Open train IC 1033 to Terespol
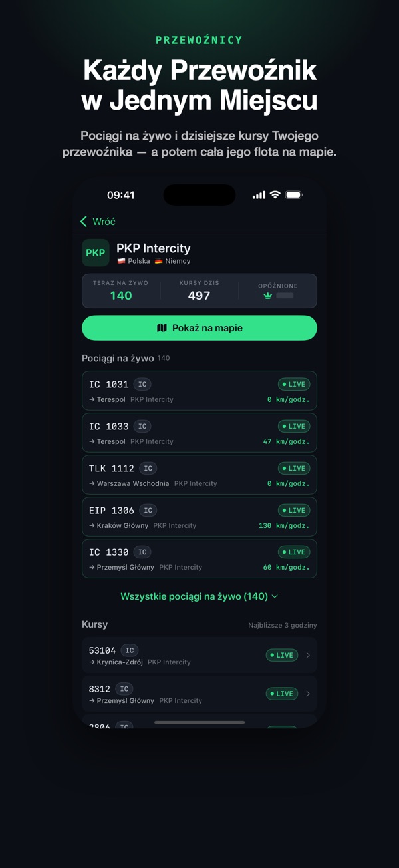The image size is (399, 868). tap(199, 433)
